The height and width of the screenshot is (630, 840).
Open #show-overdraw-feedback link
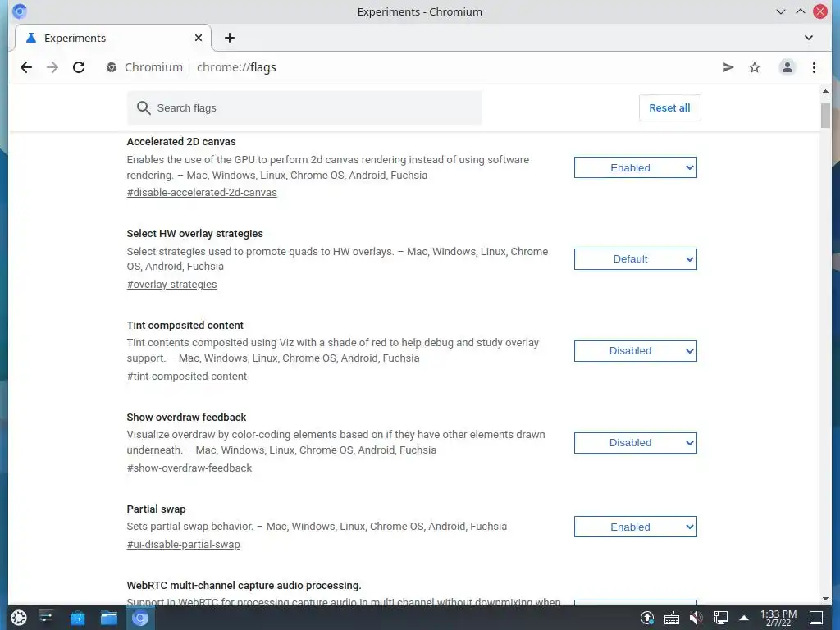click(x=189, y=468)
